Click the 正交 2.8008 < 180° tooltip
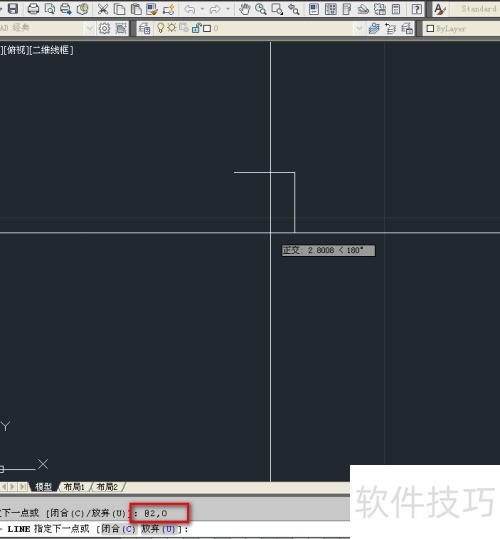This screenshot has height=539, width=500. click(329, 250)
